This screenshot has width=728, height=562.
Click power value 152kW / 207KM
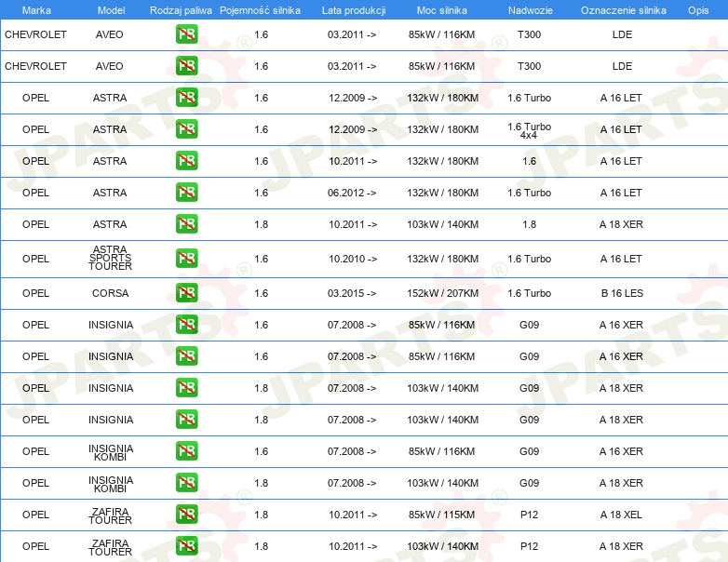442,293
